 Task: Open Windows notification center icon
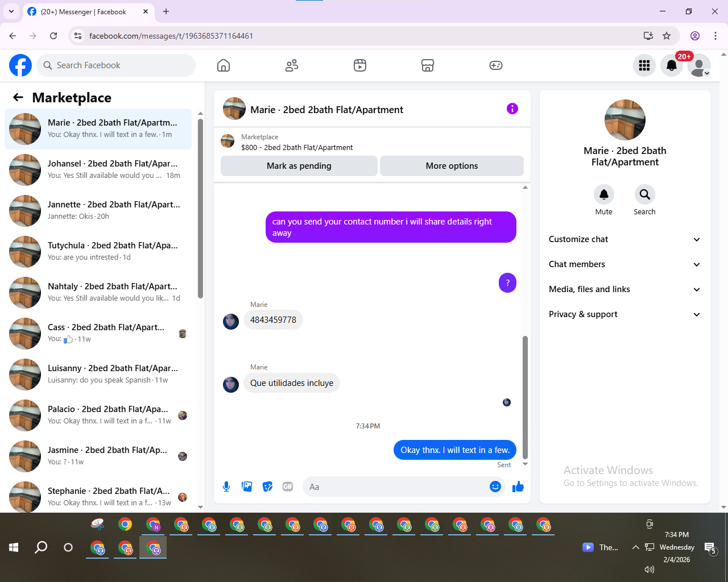pos(710,547)
